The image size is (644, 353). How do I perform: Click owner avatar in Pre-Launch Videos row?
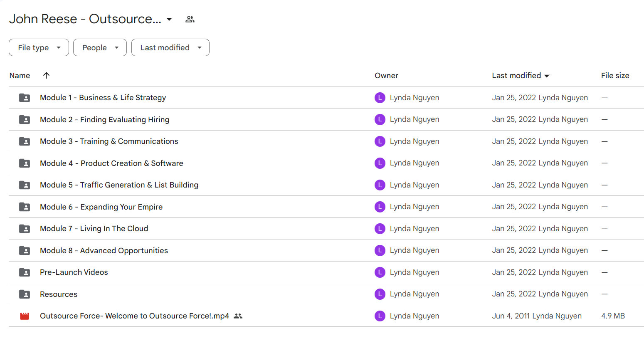[x=380, y=272]
